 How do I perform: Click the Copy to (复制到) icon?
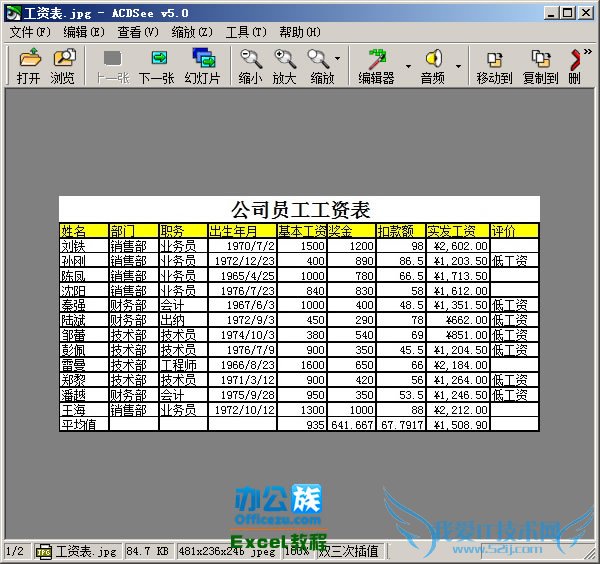click(541, 59)
